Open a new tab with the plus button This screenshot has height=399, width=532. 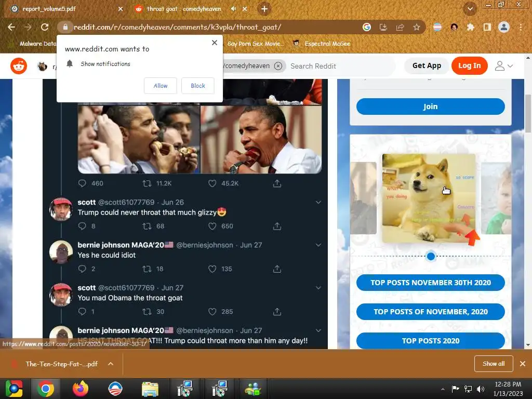point(264,9)
